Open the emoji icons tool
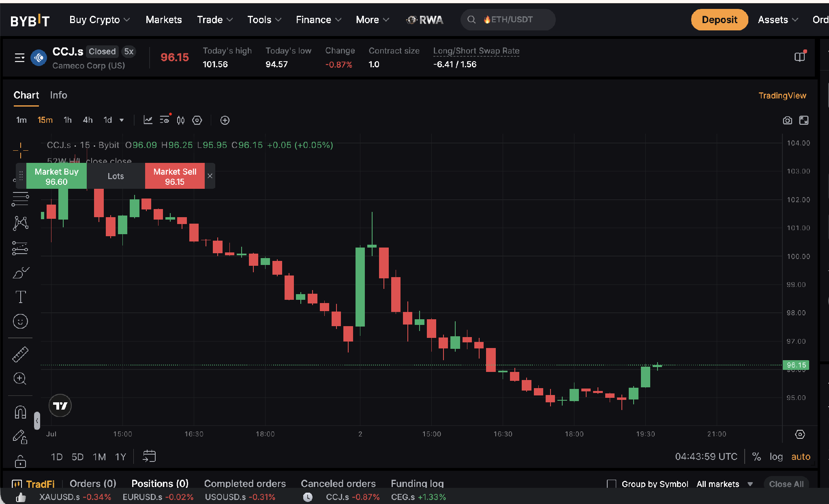The width and height of the screenshot is (829, 504). (x=20, y=321)
